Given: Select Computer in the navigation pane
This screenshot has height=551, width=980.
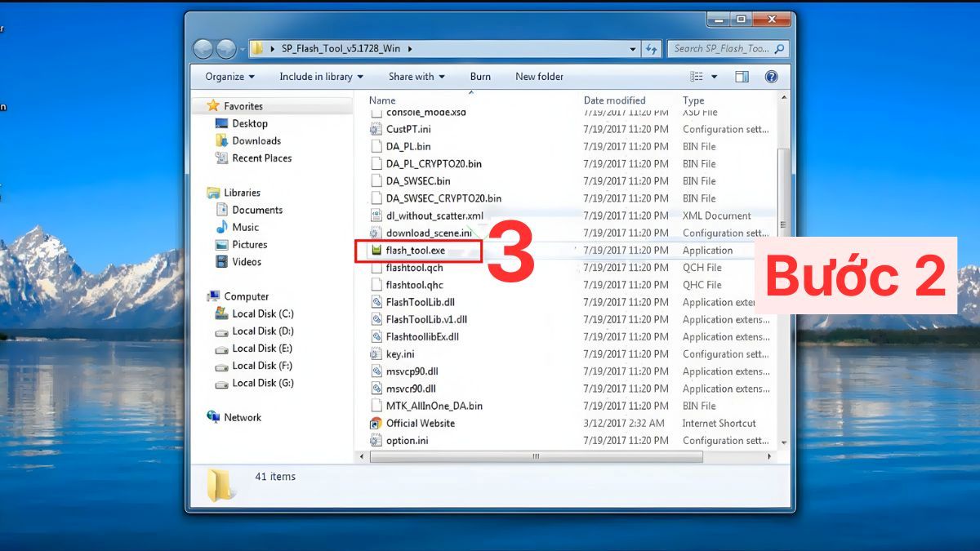Looking at the screenshot, I should pyautogui.click(x=247, y=296).
